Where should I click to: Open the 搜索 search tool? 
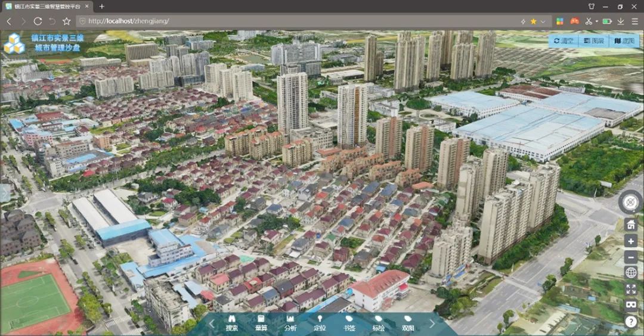pos(231,322)
